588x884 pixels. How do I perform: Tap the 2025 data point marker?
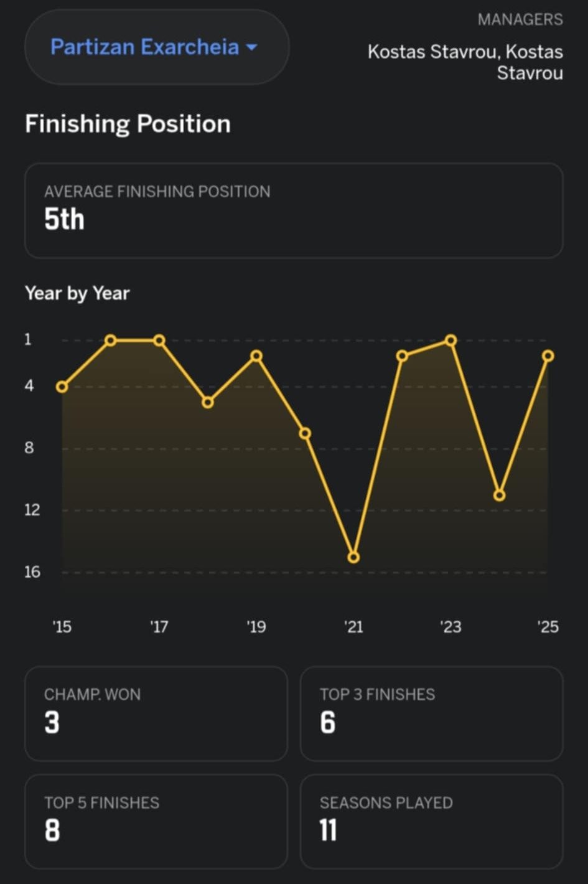[x=548, y=356]
